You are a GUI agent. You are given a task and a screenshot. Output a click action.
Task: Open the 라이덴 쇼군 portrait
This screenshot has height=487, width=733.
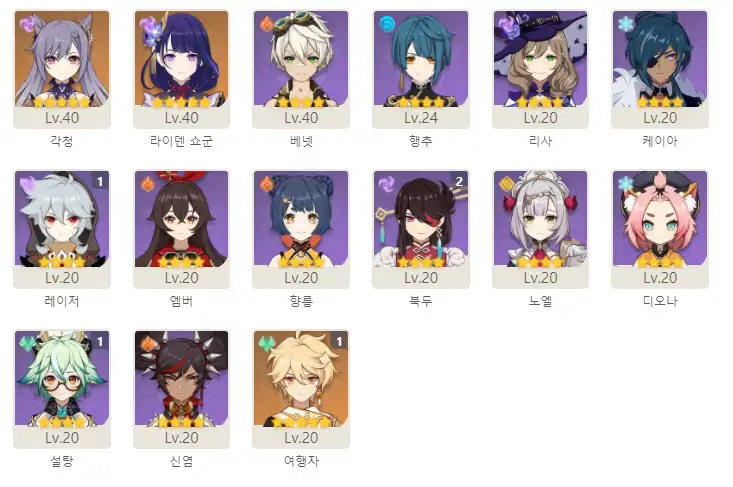pyautogui.click(x=181, y=59)
